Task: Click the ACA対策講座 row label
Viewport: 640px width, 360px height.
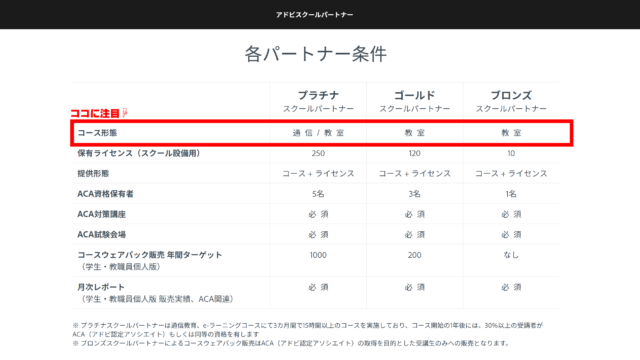Action: [x=101, y=214]
